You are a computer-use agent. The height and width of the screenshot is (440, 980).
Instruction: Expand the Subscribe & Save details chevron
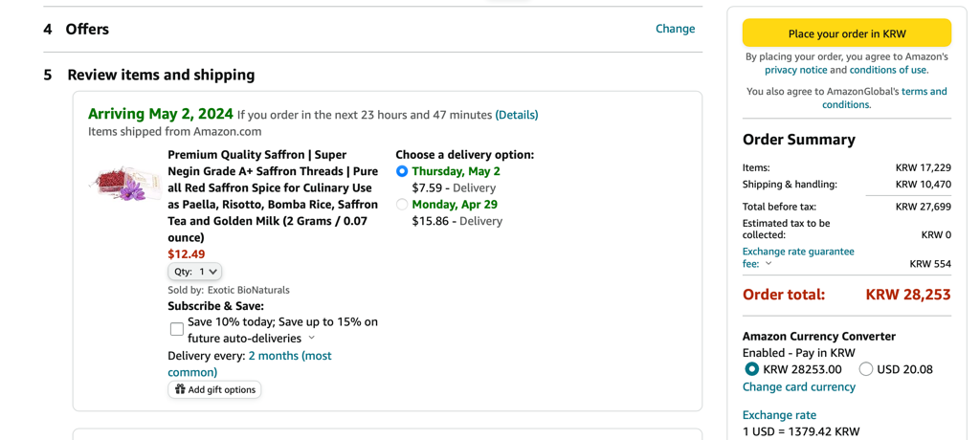(x=312, y=339)
